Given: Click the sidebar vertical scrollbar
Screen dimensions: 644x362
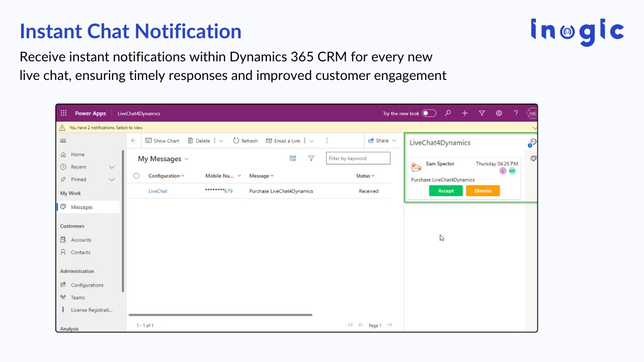Looking at the screenshot, I should (123, 221).
